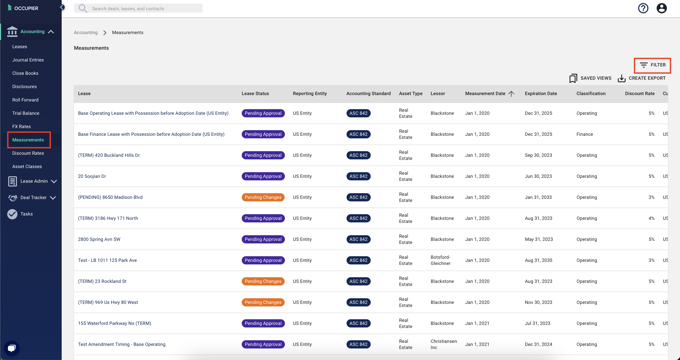
Task: Open the 2800 Spring Avn SW lease link
Action: [99, 239]
